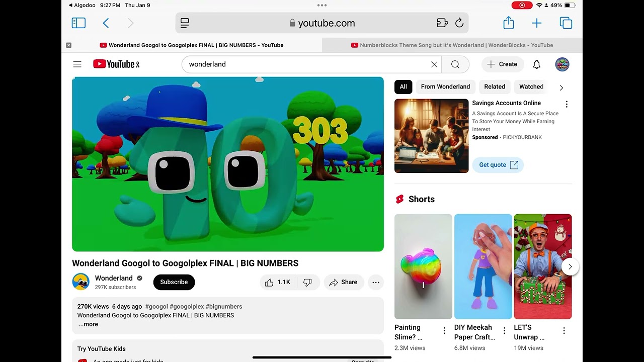Open the #bignumbers hashtag
The image size is (644, 362).
[x=224, y=306]
